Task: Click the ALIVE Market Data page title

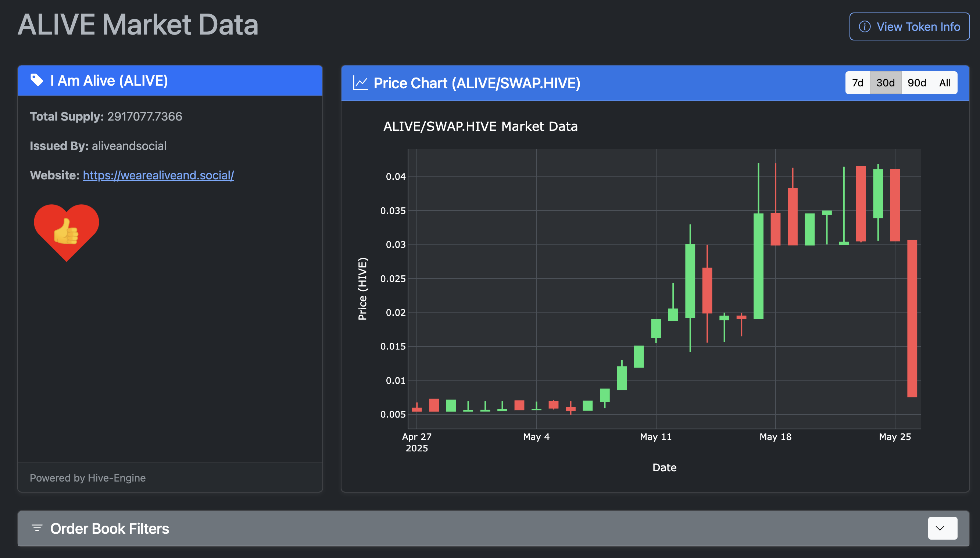Action: click(x=138, y=25)
